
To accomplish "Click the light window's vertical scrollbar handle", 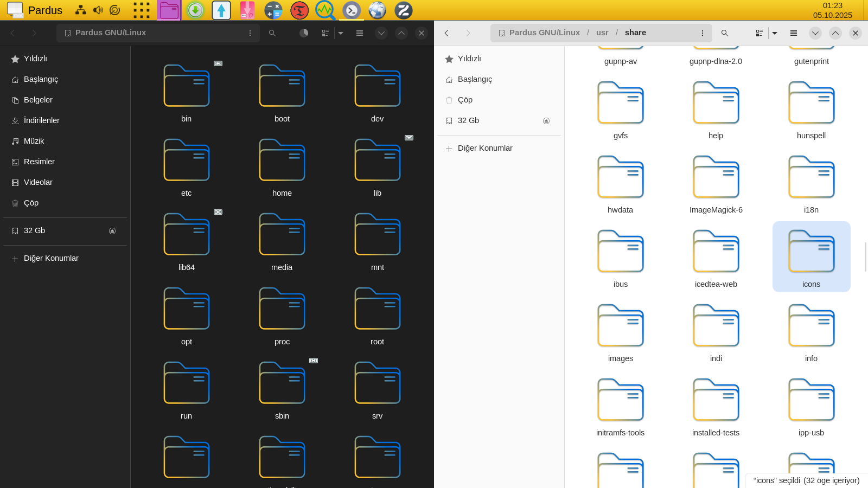I will coord(865,256).
